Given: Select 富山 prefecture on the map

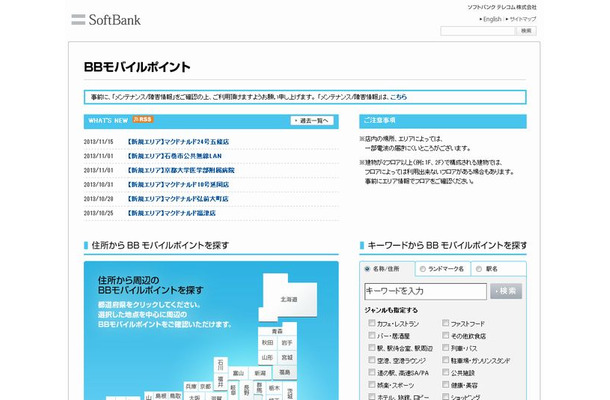Looking at the screenshot, I should 238,373.
